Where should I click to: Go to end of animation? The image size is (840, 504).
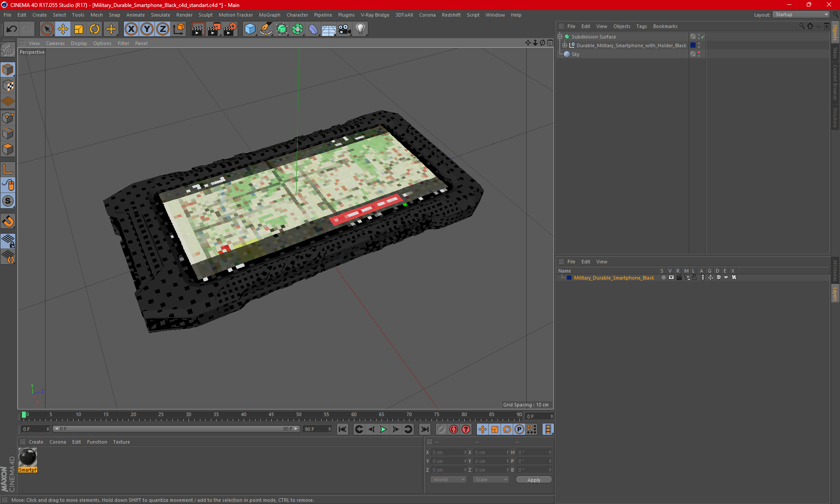(424, 429)
